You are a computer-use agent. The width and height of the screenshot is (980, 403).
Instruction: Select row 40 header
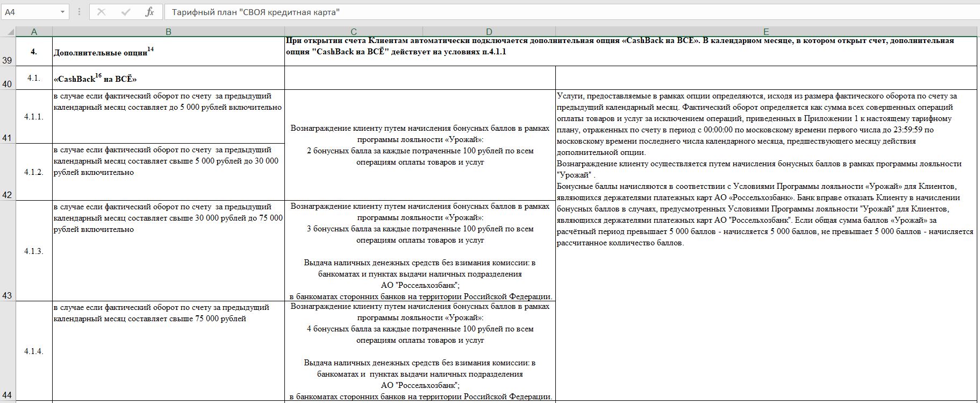(8, 78)
